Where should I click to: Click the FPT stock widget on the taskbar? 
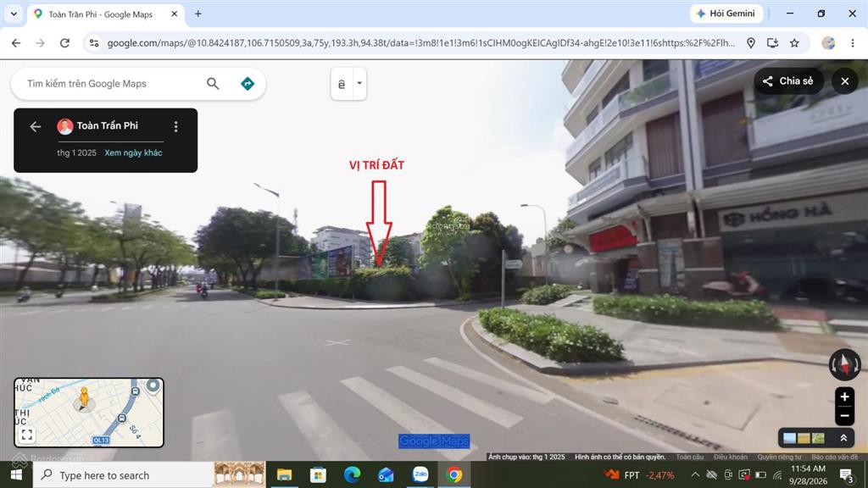pyautogui.click(x=639, y=474)
